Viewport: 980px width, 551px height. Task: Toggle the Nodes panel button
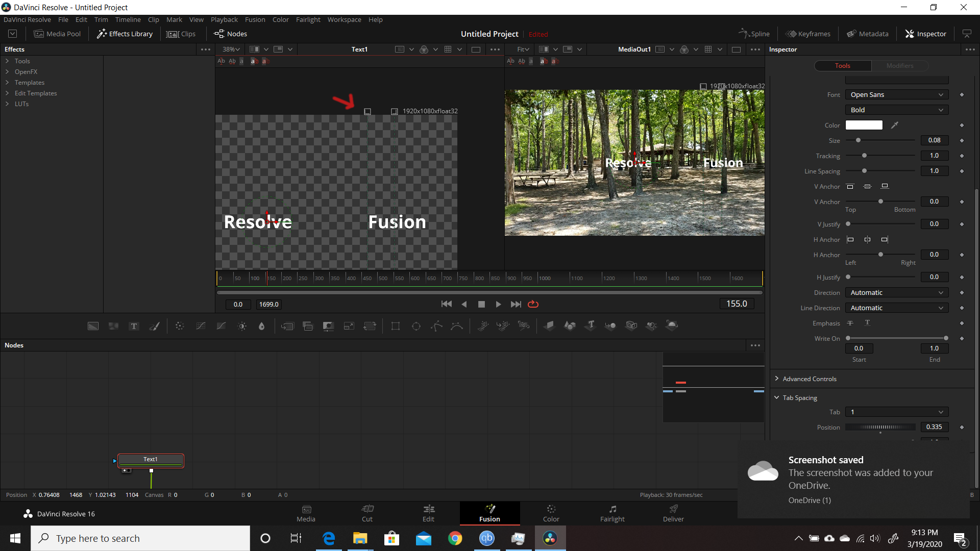point(231,34)
